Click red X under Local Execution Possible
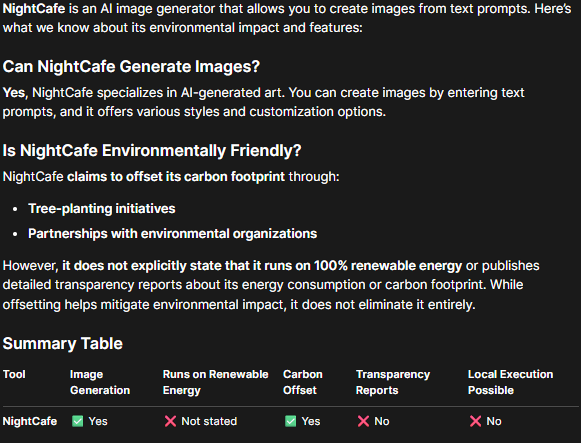Image resolution: width=581 pixels, height=443 pixels. click(x=475, y=421)
